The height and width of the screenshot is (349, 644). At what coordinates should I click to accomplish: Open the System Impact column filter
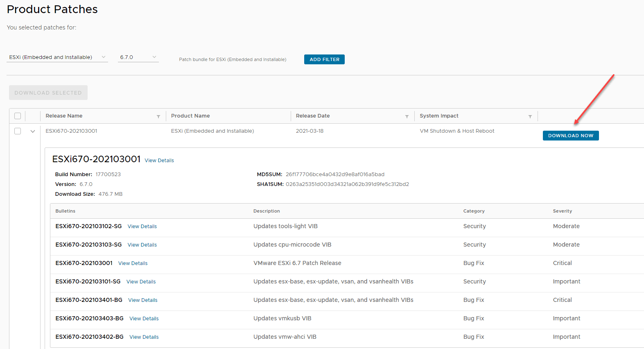530,117
